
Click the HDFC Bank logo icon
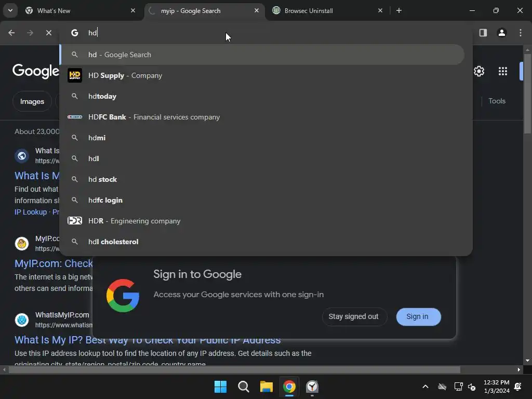(75, 117)
